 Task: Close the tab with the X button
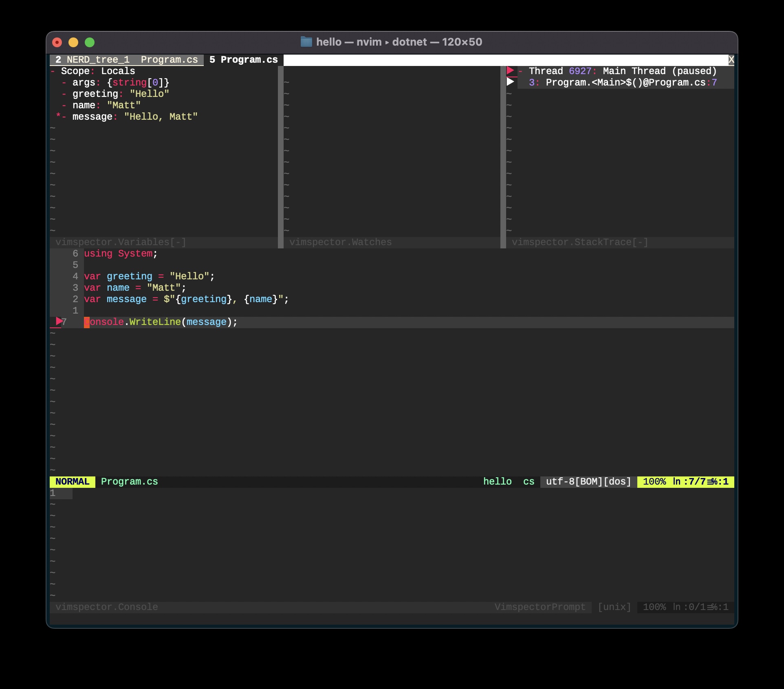pyautogui.click(x=731, y=60)
